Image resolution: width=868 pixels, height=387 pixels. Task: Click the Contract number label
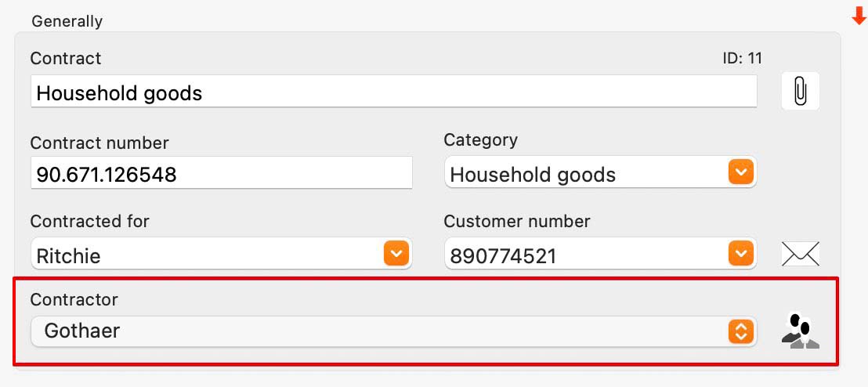(99, 143)
